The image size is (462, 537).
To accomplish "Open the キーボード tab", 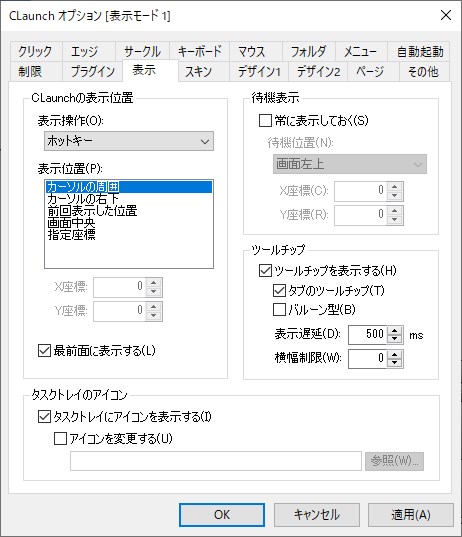I will (x=199, y=51).
